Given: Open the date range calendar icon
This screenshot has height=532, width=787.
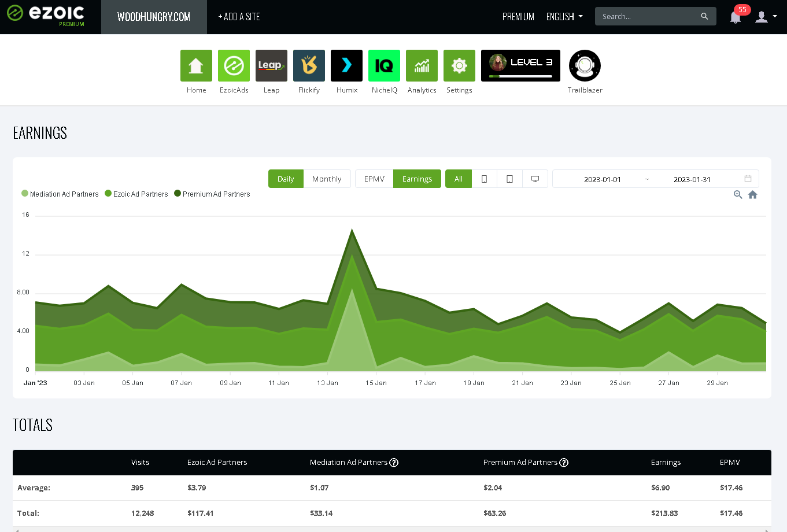Looking at the screenshot, I should point(748,179).
